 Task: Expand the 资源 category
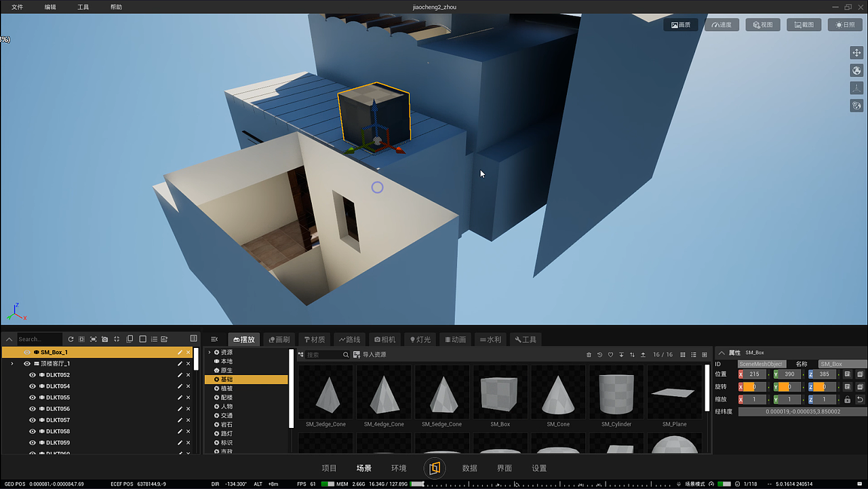point(210,352)
